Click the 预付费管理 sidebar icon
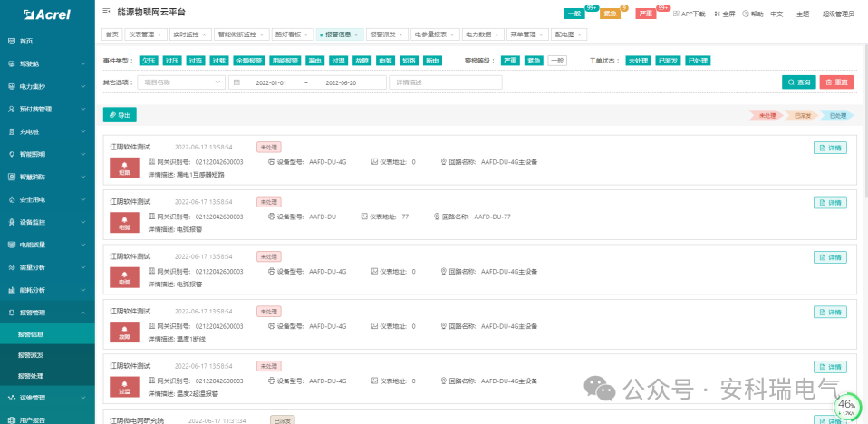This screenshot has width=868, height=424. [12, 109]
